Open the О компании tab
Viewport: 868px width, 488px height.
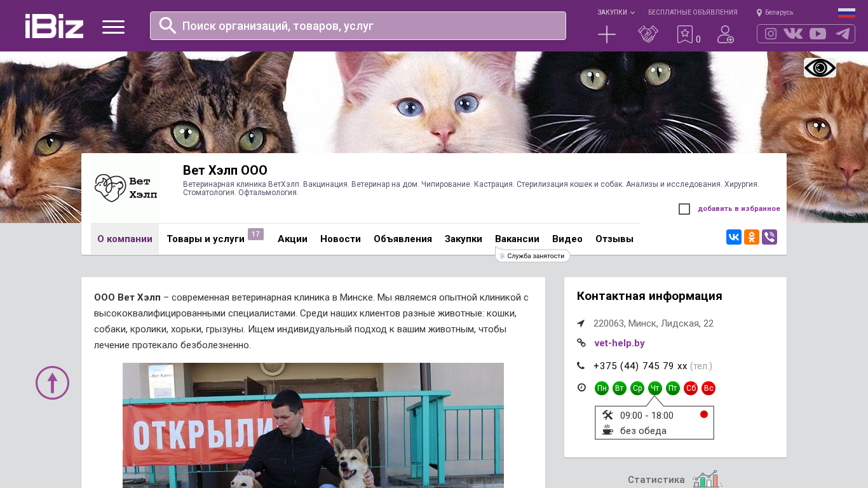125,239
